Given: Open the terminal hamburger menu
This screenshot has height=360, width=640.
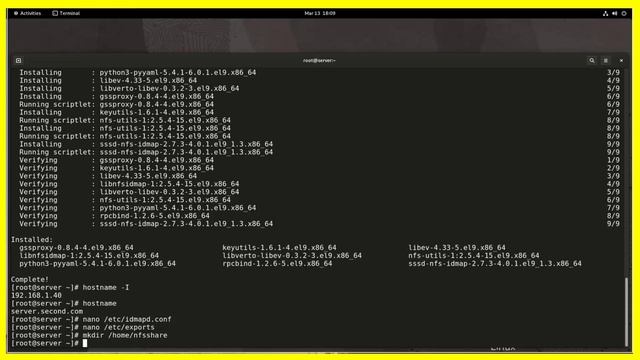Looking at the screenshot, I should [x=606, y=60].
